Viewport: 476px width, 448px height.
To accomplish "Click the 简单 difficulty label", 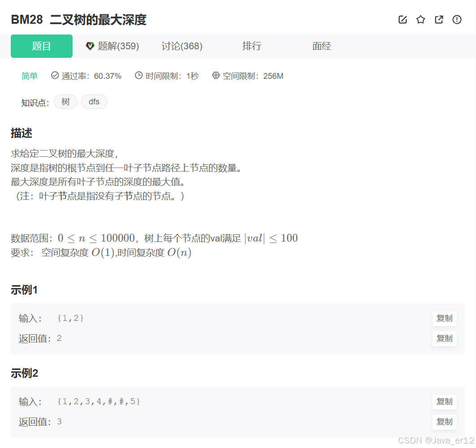I will point(30,76).
